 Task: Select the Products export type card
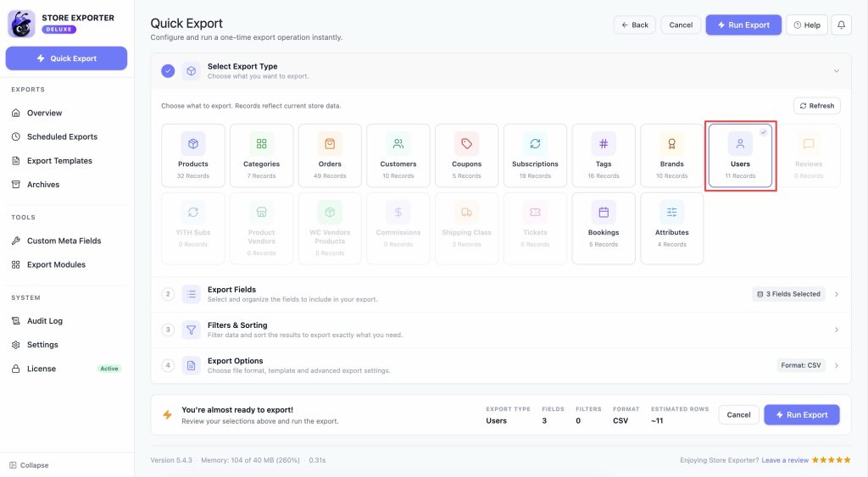point(192,156)
